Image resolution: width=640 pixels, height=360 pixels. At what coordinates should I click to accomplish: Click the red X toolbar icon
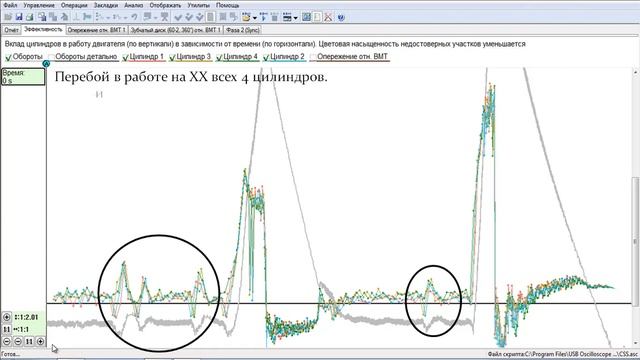[x=328, y=17]
